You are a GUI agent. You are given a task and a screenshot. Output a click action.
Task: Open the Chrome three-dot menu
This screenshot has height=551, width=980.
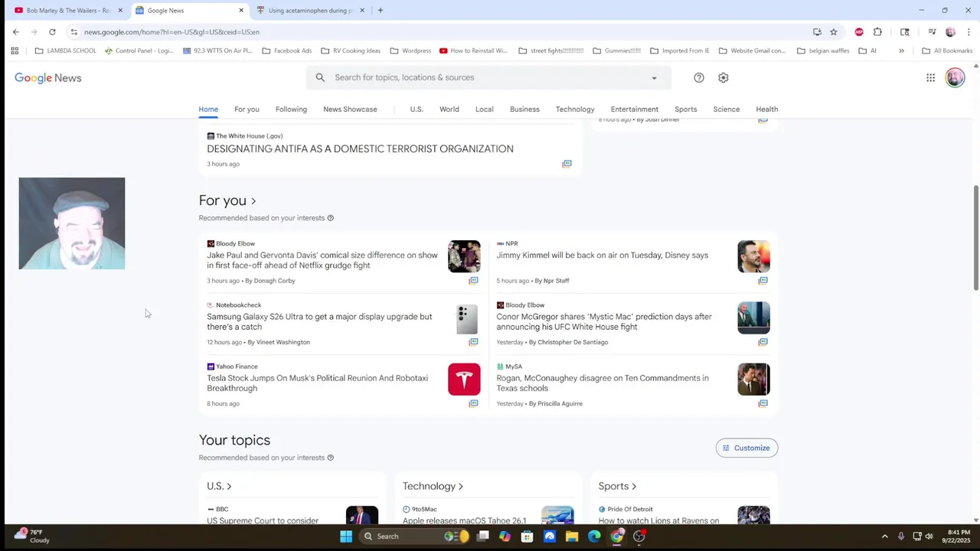coord(969,32)
